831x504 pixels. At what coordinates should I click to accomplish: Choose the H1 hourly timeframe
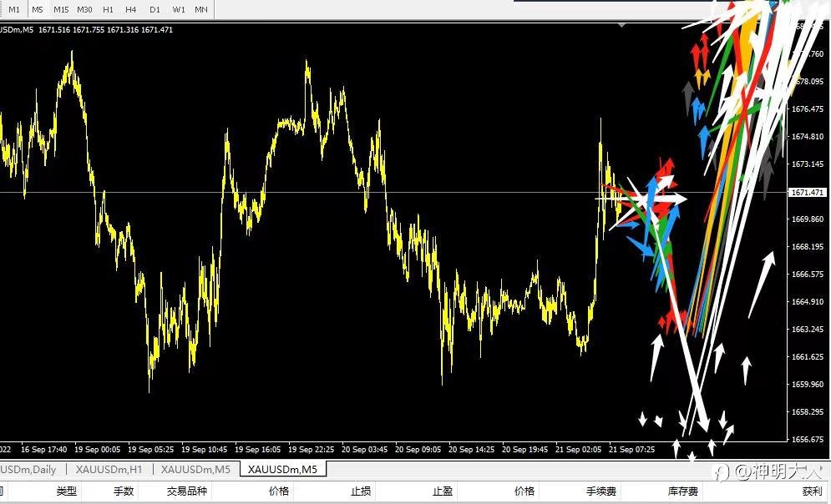pos(108,9)
